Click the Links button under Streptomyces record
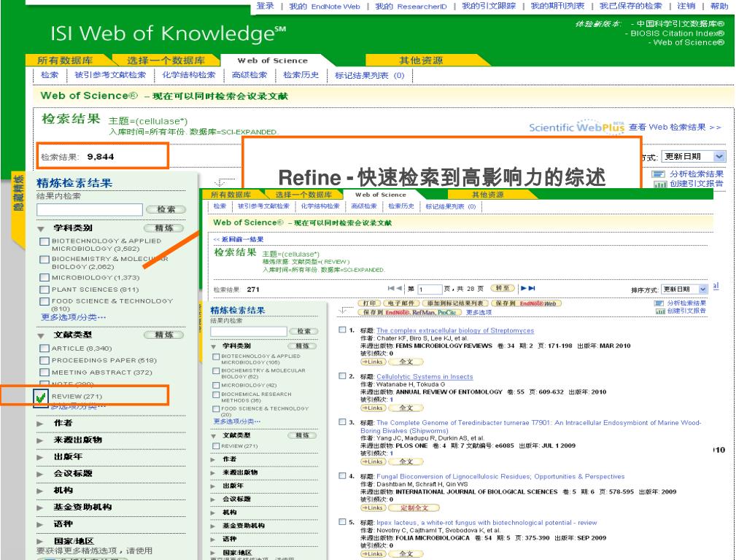 [373, 362]
